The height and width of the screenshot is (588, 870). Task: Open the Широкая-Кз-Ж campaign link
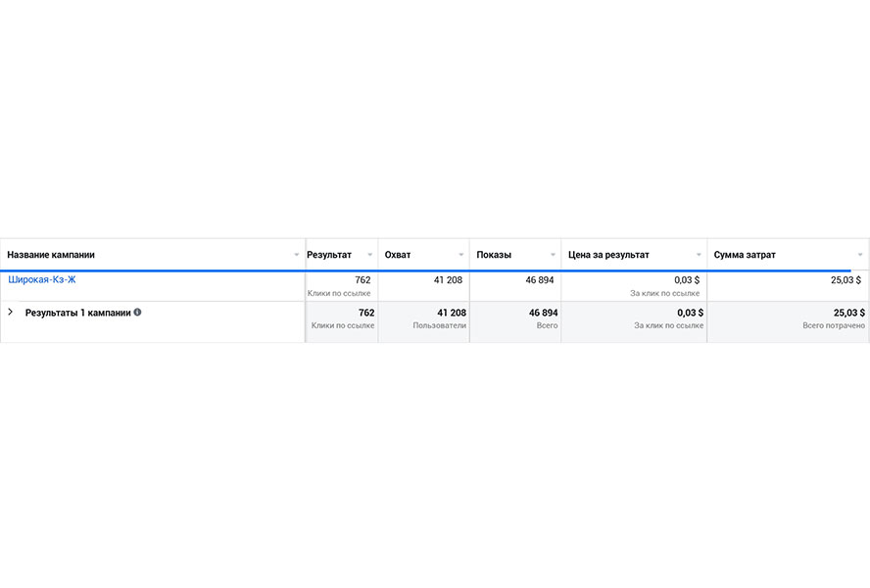(x=42, y=280)
